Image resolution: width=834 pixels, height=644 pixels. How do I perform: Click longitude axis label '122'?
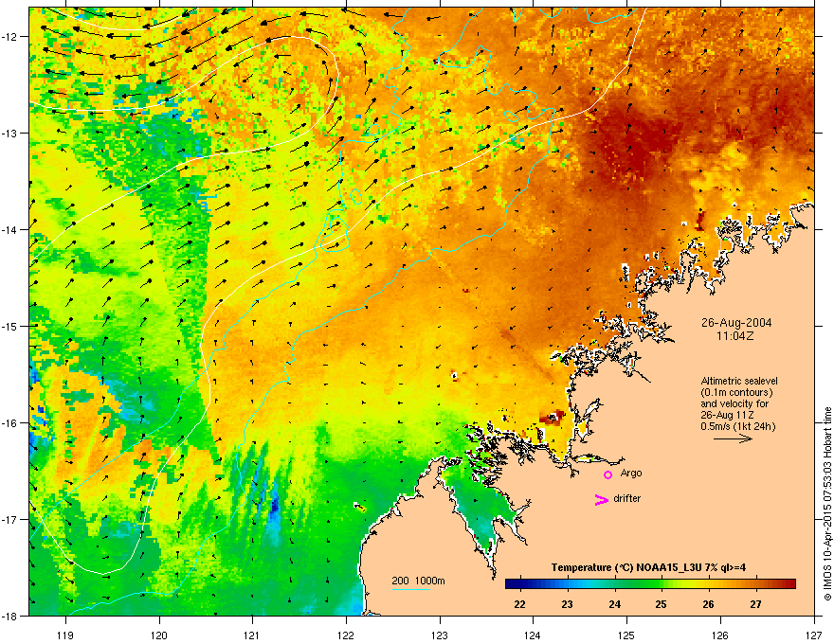(346, 635)
